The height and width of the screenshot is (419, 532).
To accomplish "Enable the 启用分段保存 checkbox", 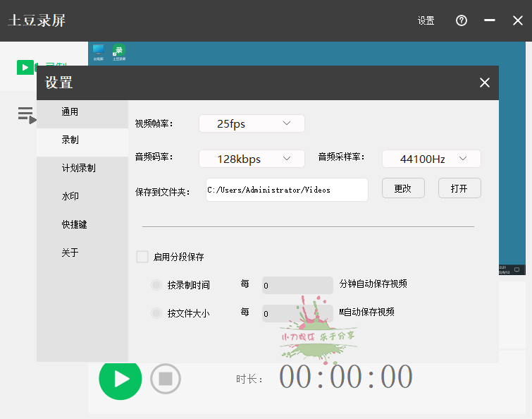I will point(142,257).
